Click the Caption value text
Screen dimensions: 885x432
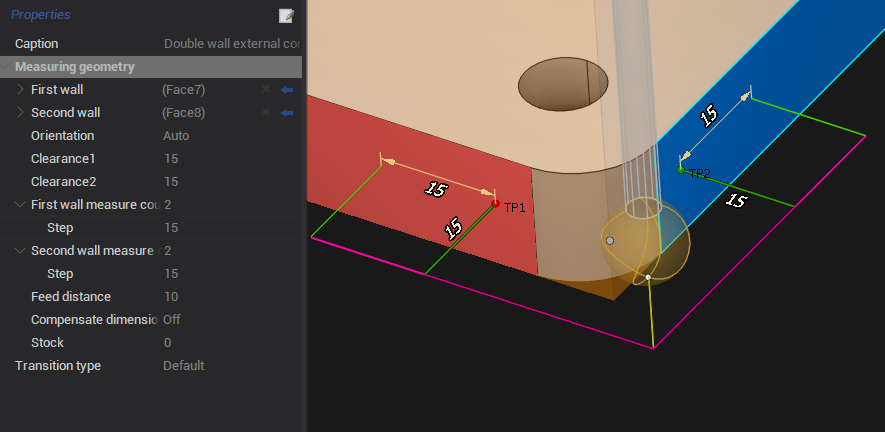tap(232, 44)
